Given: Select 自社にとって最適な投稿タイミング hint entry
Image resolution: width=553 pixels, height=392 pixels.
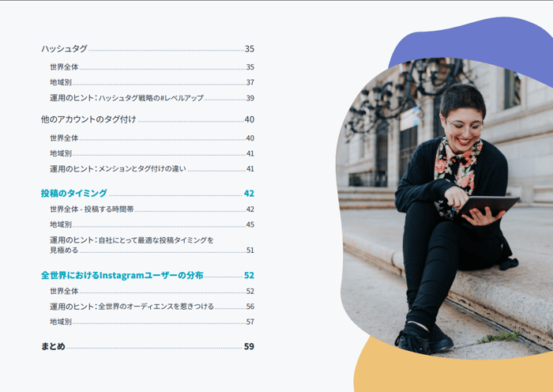Looking at the screenshot, I should coord(152,245).
